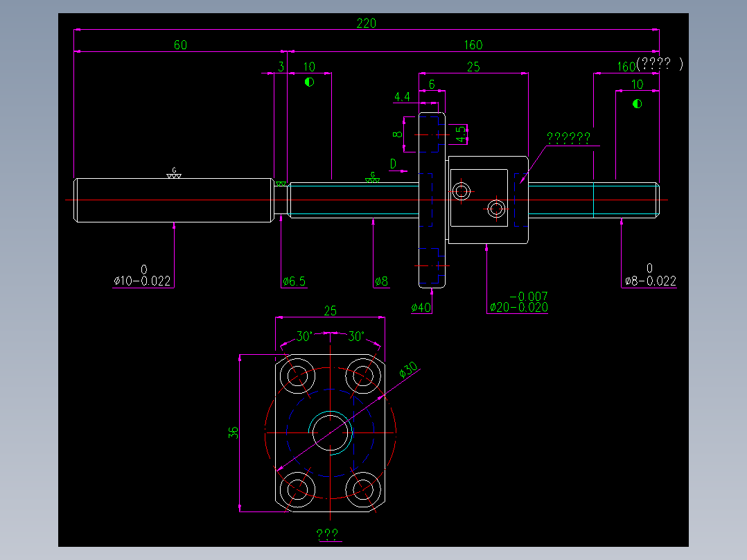The height and width of the screenshot is (560, 747).
Task: Click surface finish symbol on ø10 shaft
Action: pos(174,173)
